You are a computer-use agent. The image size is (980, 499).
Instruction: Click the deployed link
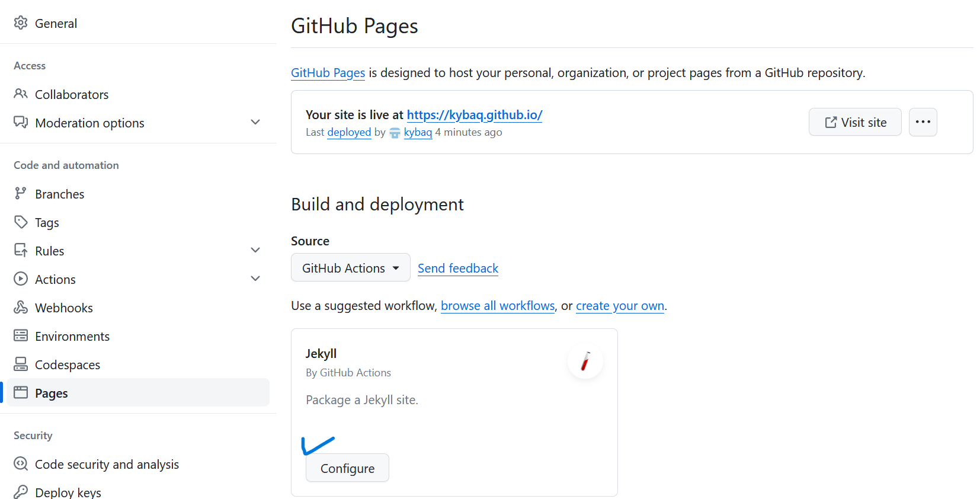tap(349, 132)
